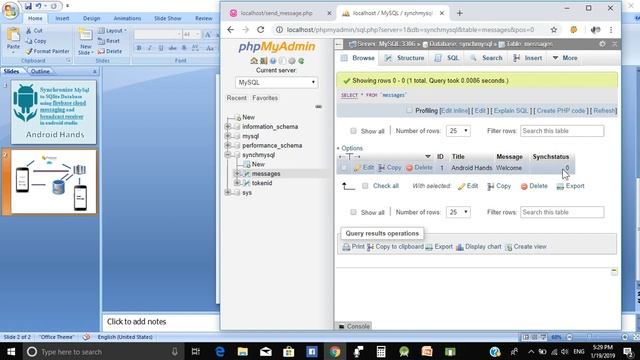The image size is (640, 360).
Task: Copy query results to clipboard
Action: tap(395, 247)
